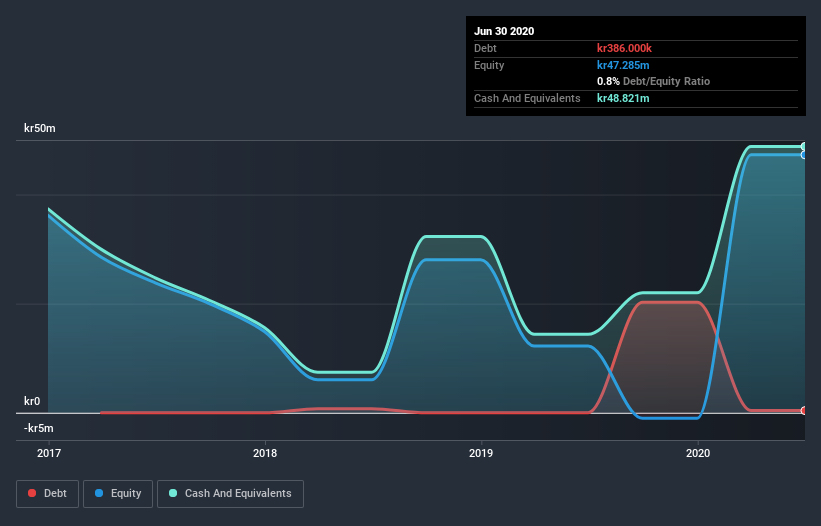Viewport: 821px width, 526px height.
Task: Click the blue Equity legend dot
Action: click(99, 493)
